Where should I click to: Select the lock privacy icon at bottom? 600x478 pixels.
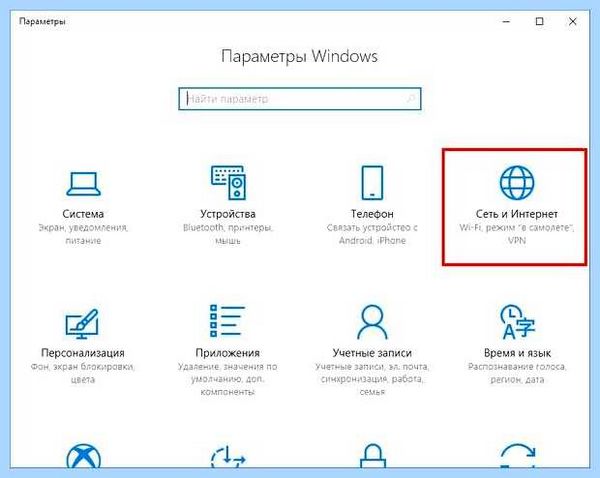pos(372,456)
